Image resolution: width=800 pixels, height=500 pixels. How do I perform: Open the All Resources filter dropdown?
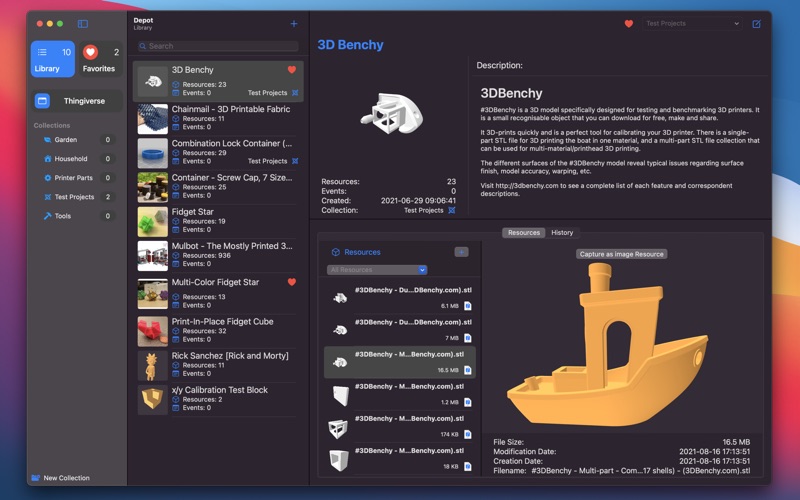pos(377,270)
